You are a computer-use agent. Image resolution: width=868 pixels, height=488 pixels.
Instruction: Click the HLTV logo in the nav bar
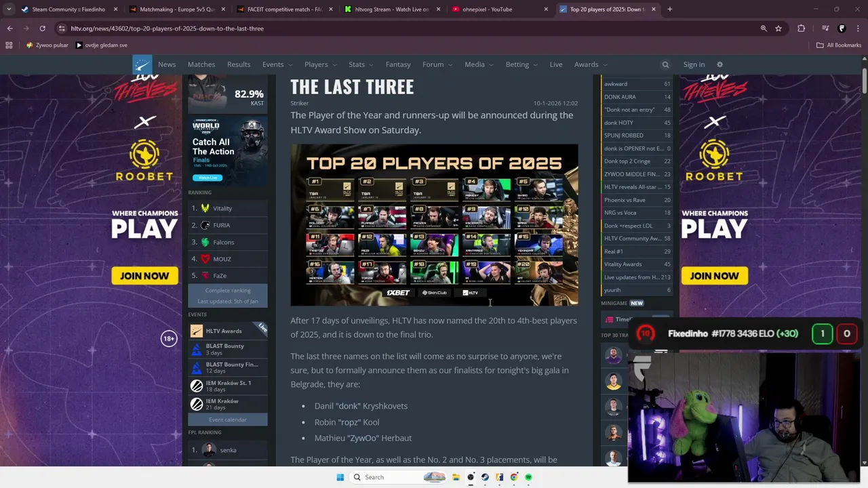click(142, 64)
